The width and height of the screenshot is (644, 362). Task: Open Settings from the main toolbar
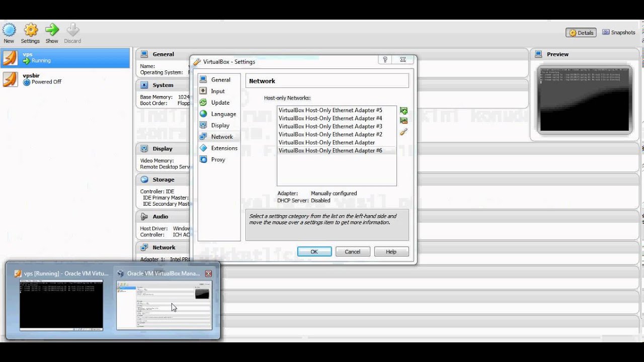[30, 33]
